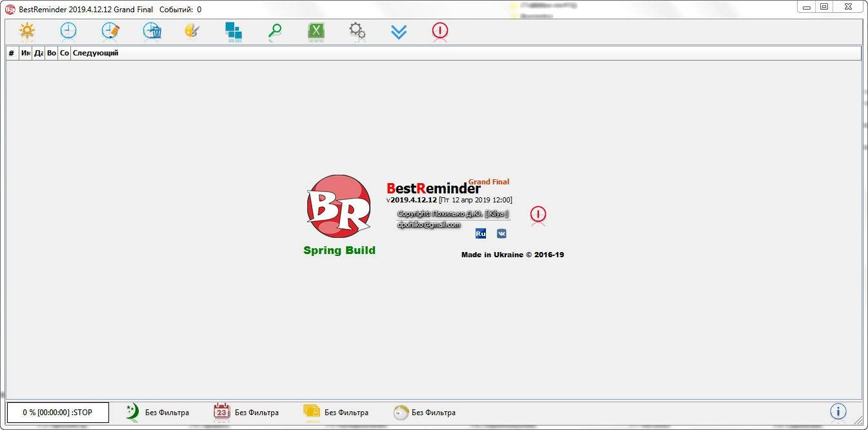
Task: Sort by the '#' column header
Action: [12, 54]
